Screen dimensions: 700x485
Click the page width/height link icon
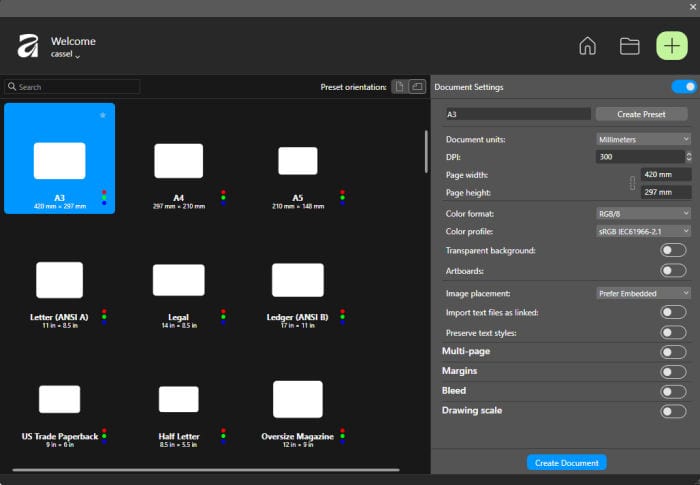[631, 182]
